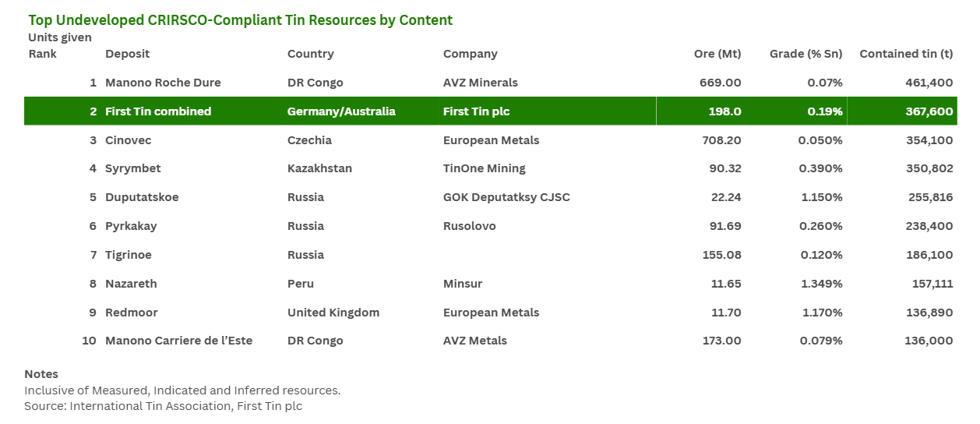The height and width of the screenshot is (424, 980).
Task: Click the 'AVZ Minerals' company cell
Action: coord(481,83)
